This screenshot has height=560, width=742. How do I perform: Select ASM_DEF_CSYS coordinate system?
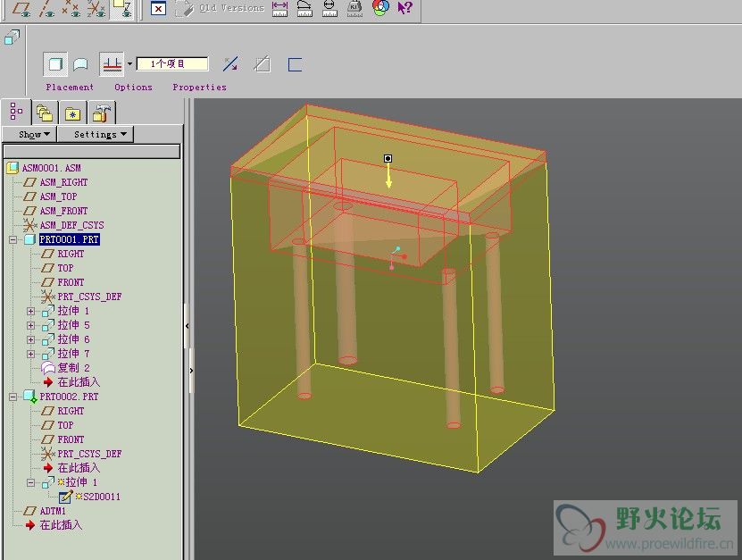coord(71,225)
